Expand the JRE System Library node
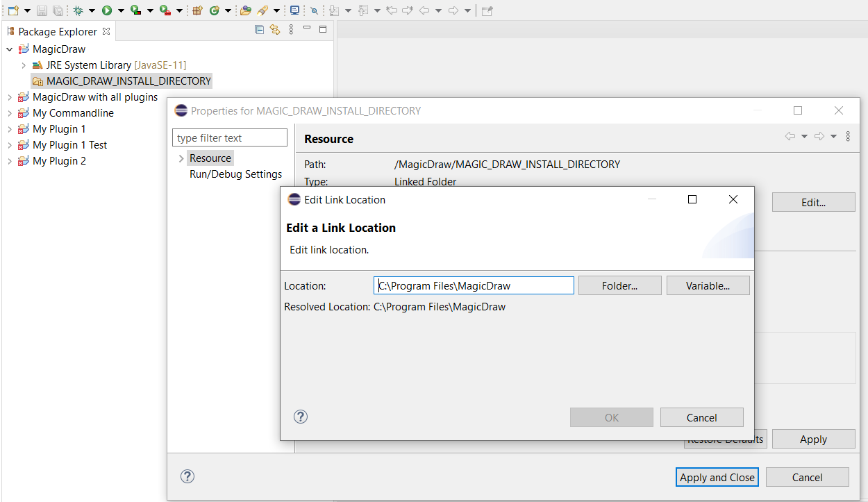Screen dimensions: 868x502 pos(24,65)
